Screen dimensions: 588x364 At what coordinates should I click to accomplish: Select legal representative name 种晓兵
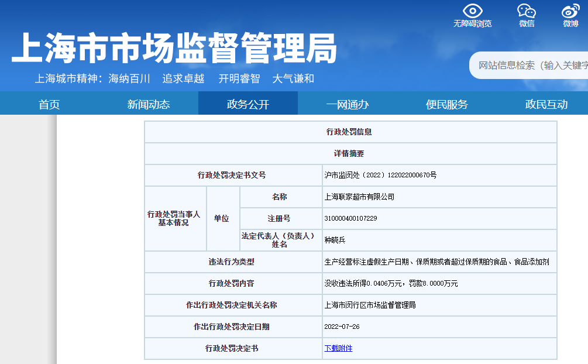click(x=335, y=240)
